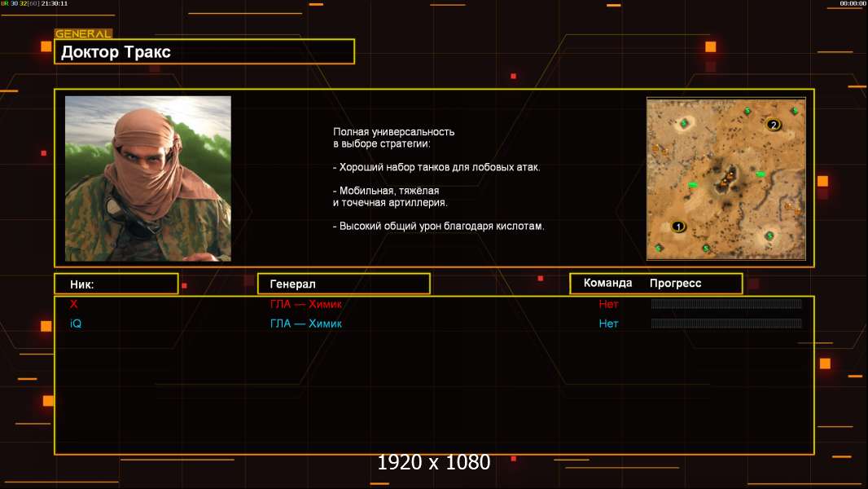The image size is (868, 489).
Task: Click blue ГЛА — Химик entry for iQ
Action: point(305,324)
